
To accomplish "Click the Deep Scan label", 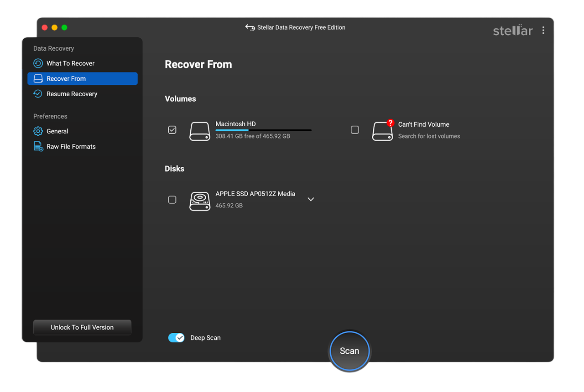I will coord(205,338).
